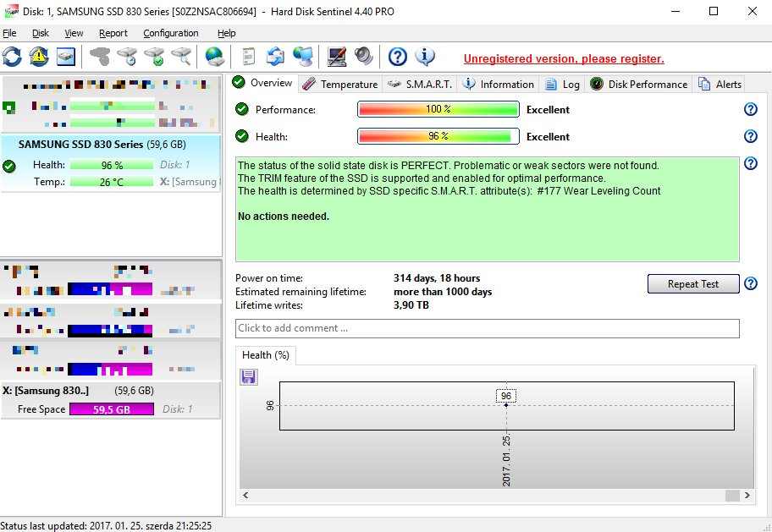Viewport: 772px width, 532px height.
Task: Select the Overview tab
Action: pos(262,83)
